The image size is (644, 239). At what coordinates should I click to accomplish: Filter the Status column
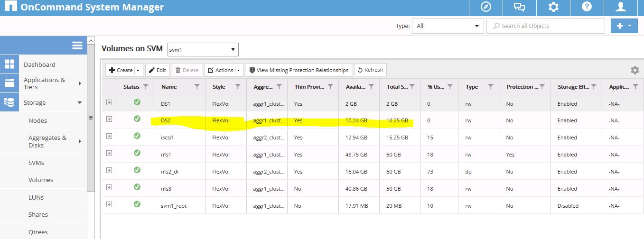pos(146,87)
